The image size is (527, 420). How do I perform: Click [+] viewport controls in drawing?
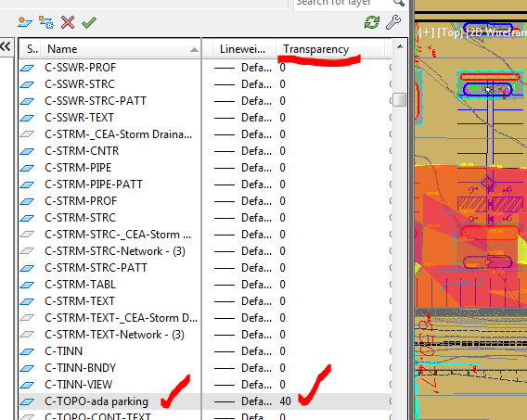(427, 32)
